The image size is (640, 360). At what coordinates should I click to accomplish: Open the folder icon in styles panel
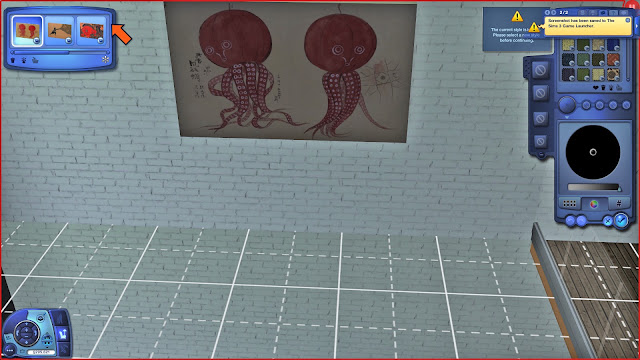[x=35, y=60]
